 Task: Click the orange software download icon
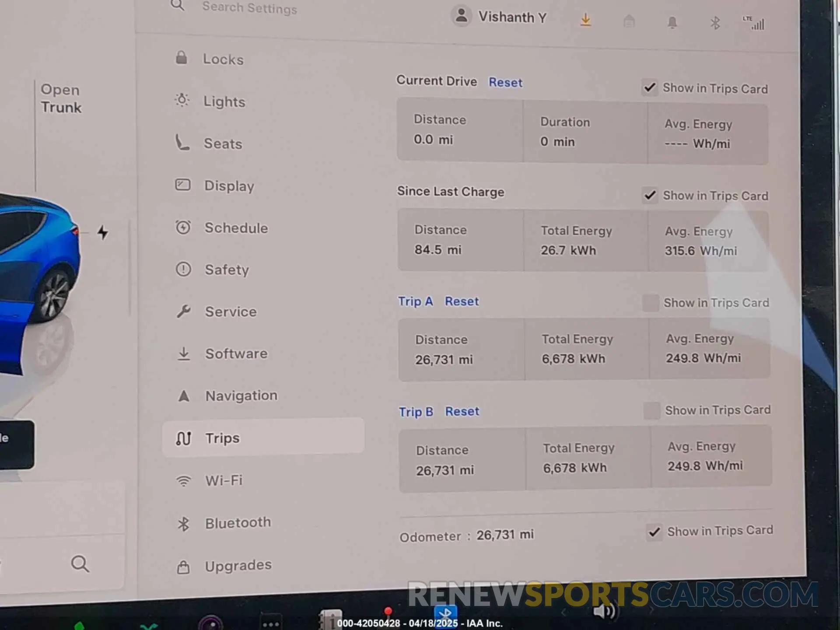tap(585, 20)
